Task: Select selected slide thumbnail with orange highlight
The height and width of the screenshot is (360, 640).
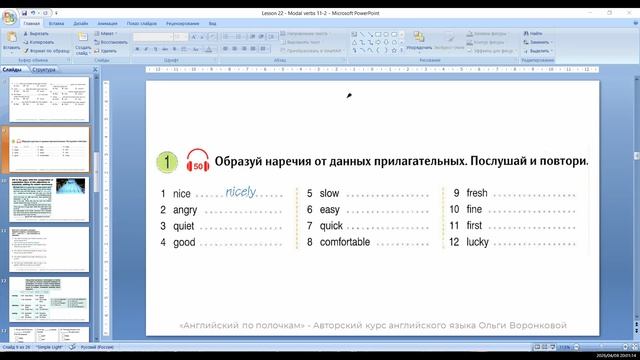Action: [49, 149]
